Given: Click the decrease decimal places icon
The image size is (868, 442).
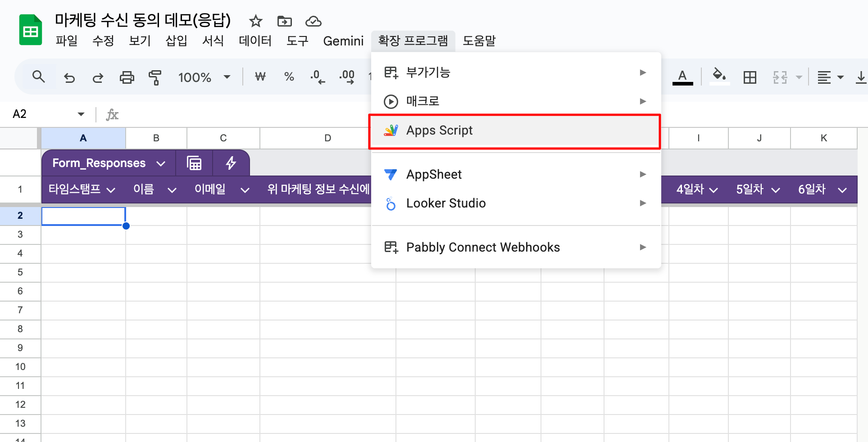Looking at the screenshot, I should [317, 77].
